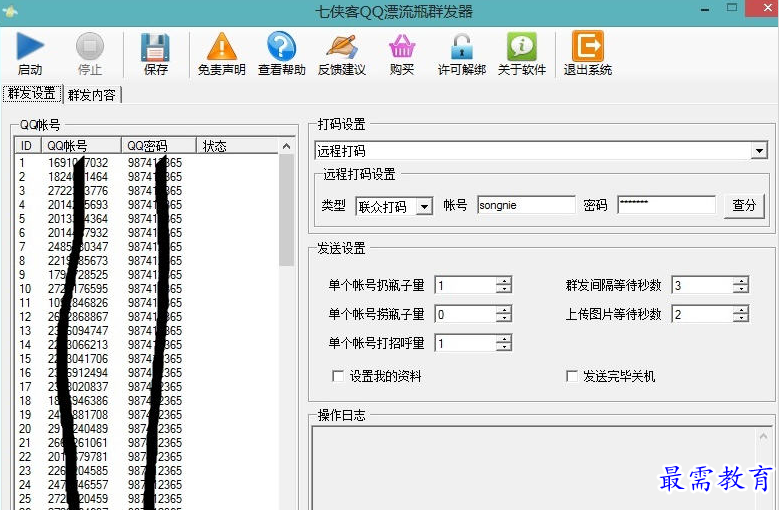Click the app icon in title bar

click(x=9, y=11)
